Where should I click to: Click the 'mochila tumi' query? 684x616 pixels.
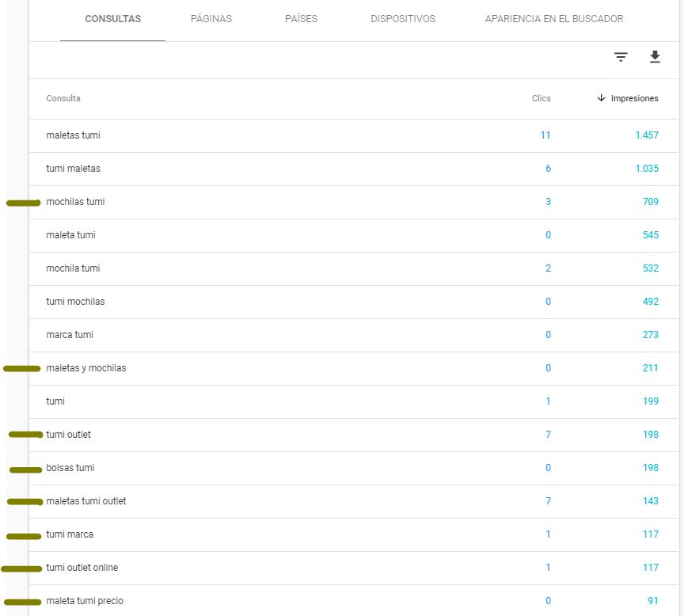(73, 268)
